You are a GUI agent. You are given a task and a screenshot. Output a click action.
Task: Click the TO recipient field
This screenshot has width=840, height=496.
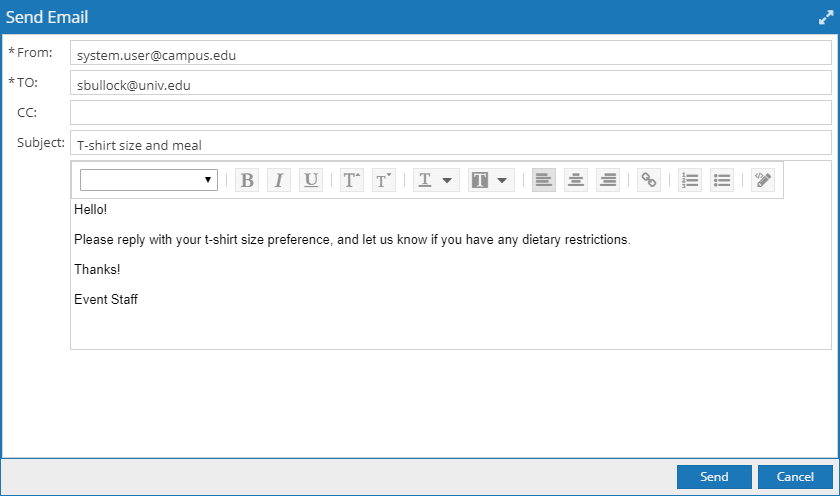coord(451,82)
